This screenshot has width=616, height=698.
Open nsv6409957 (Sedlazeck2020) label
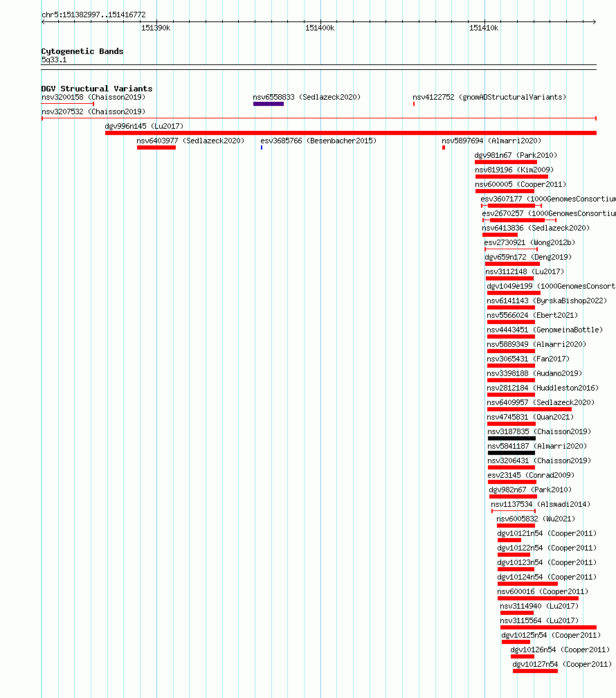click(x=541, y=402)
